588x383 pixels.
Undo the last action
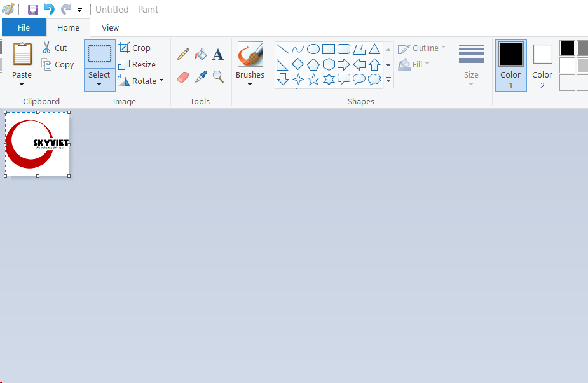pyautogui.click(x=49, y=10)
